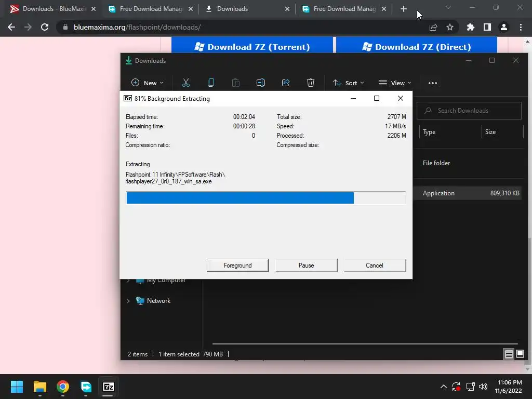532x399 pixels.
Task: Click the address bar URL
Action: pyautogui.click(x=137, y=27)
